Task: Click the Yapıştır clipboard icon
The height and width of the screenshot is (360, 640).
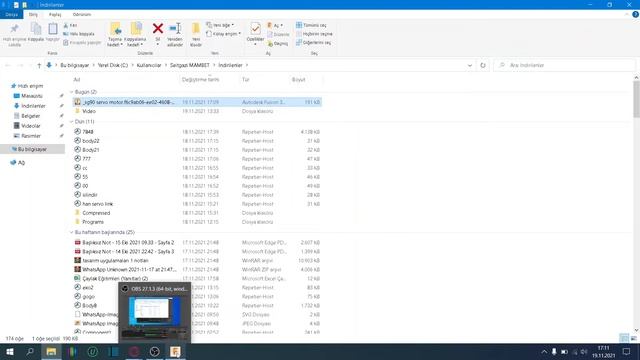Action: 53,29
